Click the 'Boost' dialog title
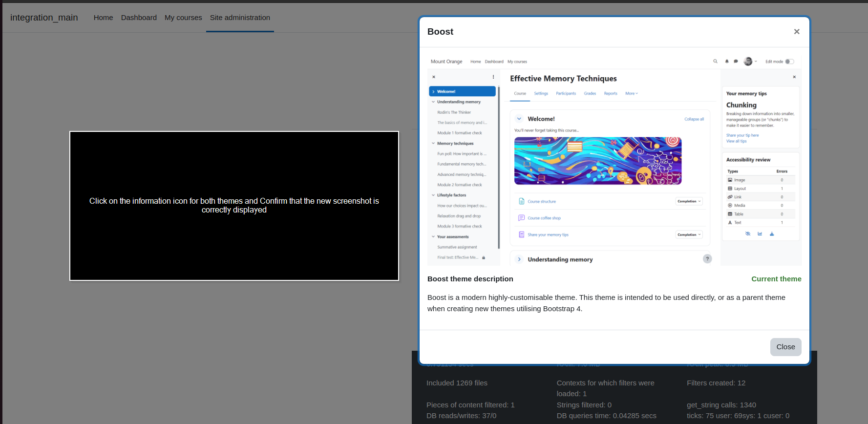Screen dimensions: 868x424 [x=440, y=32]
